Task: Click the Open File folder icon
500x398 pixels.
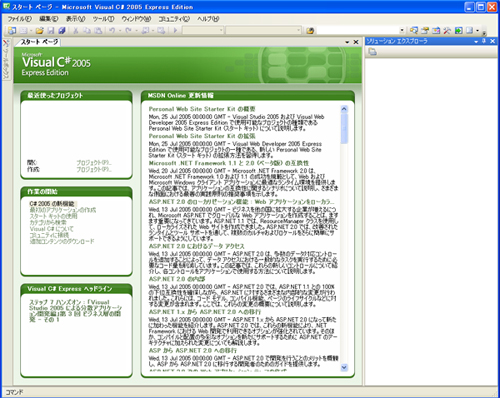Action: [40, 31]
